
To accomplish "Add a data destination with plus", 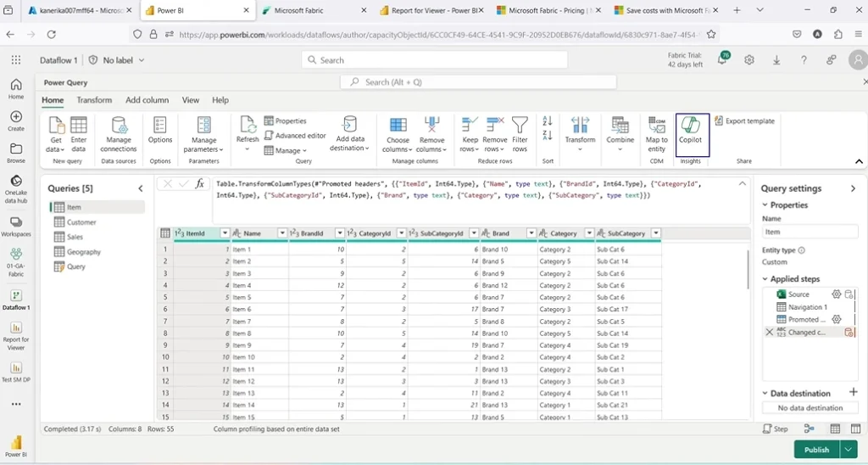I will point(853,392).
